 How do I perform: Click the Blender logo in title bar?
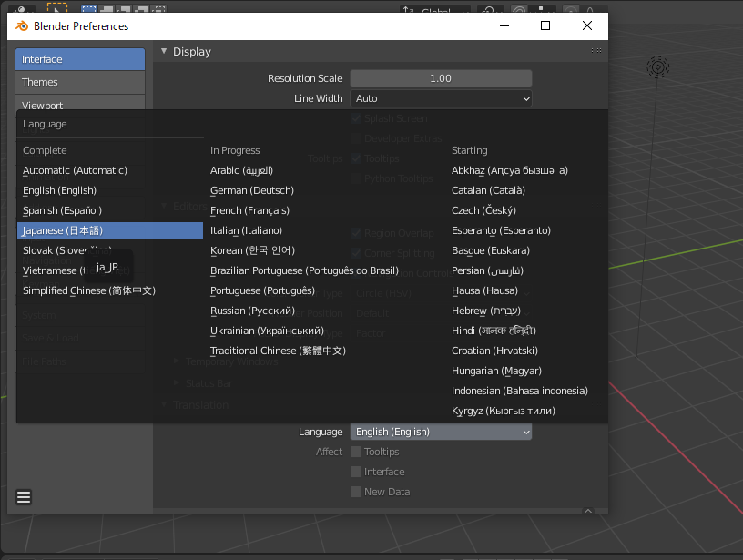[x=22, y=26]
